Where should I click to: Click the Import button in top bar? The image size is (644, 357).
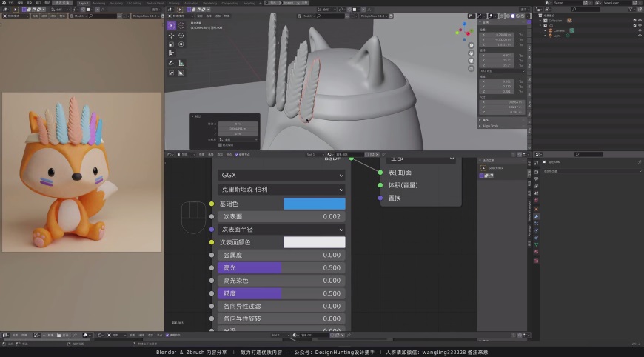click(x=289, y=3)
